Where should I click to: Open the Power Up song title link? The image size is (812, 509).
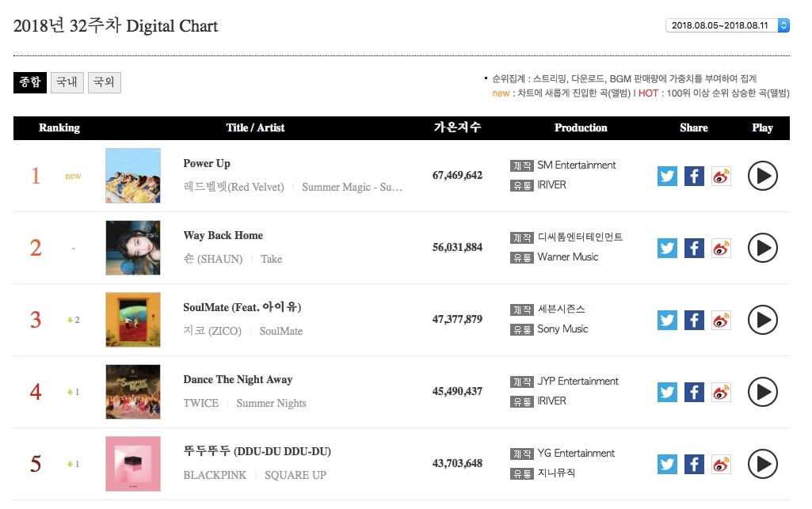207,163
